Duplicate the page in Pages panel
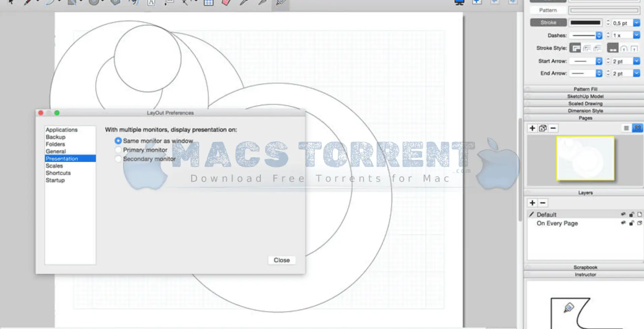Image resolution: width=644 pixels, height=329 pixels. point(543,128)
